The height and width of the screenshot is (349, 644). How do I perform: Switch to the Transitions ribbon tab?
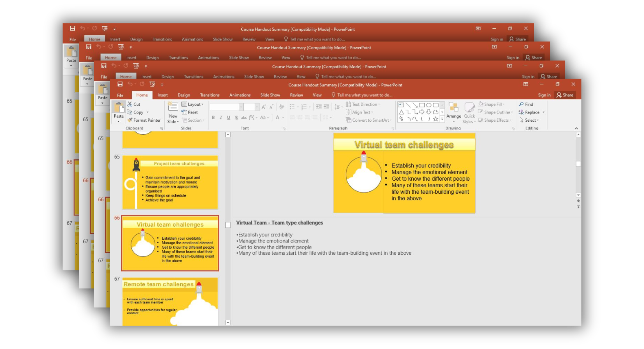click(x=210, y=95)
